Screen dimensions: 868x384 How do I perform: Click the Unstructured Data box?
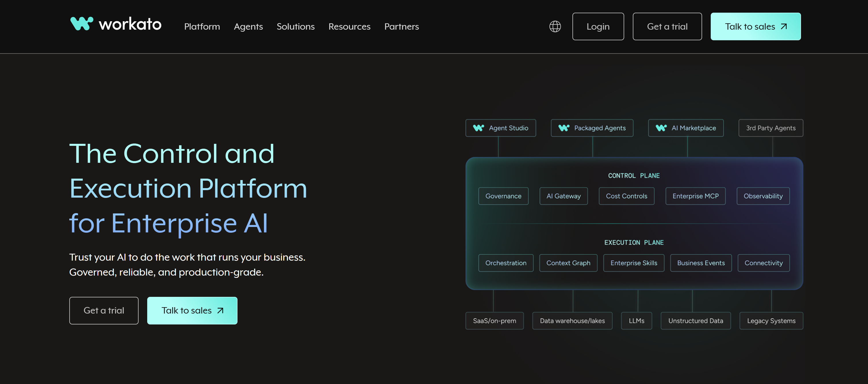[x=696, y=321]
